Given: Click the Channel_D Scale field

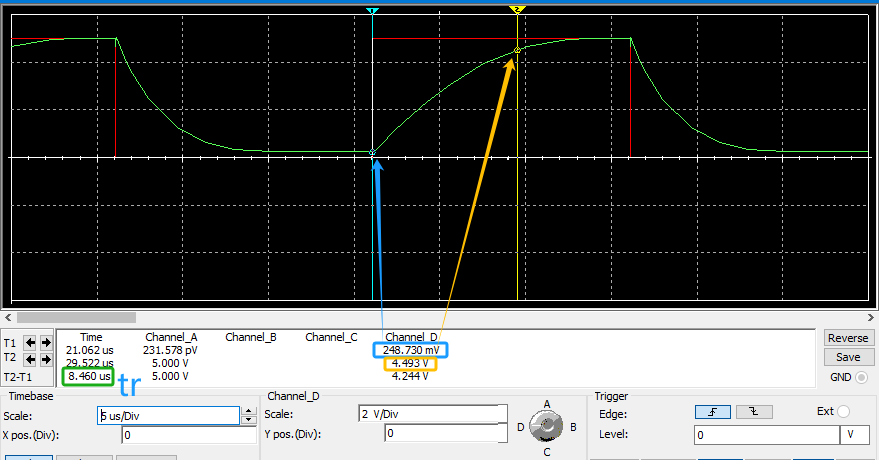Looking at the screenshot, I should coord(433,413).
